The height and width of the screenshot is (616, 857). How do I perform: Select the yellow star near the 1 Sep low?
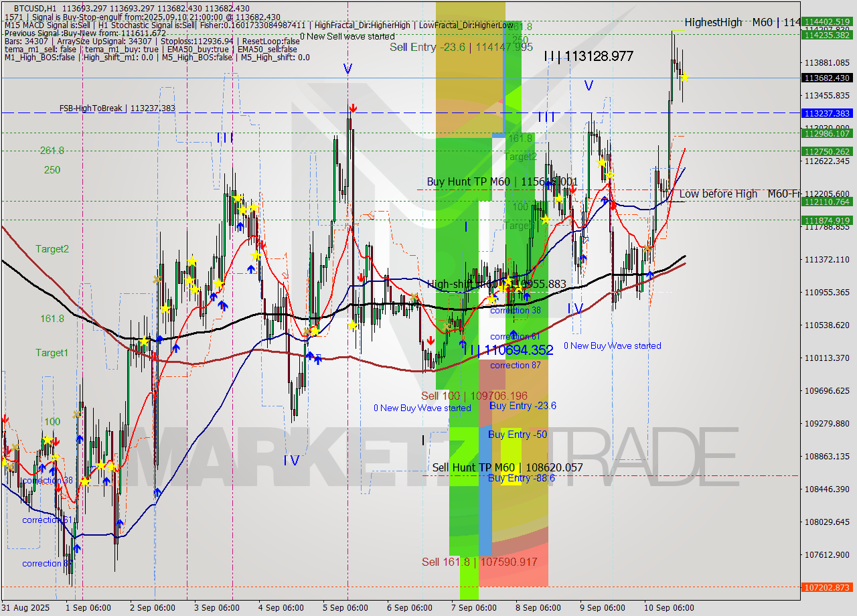86,481
